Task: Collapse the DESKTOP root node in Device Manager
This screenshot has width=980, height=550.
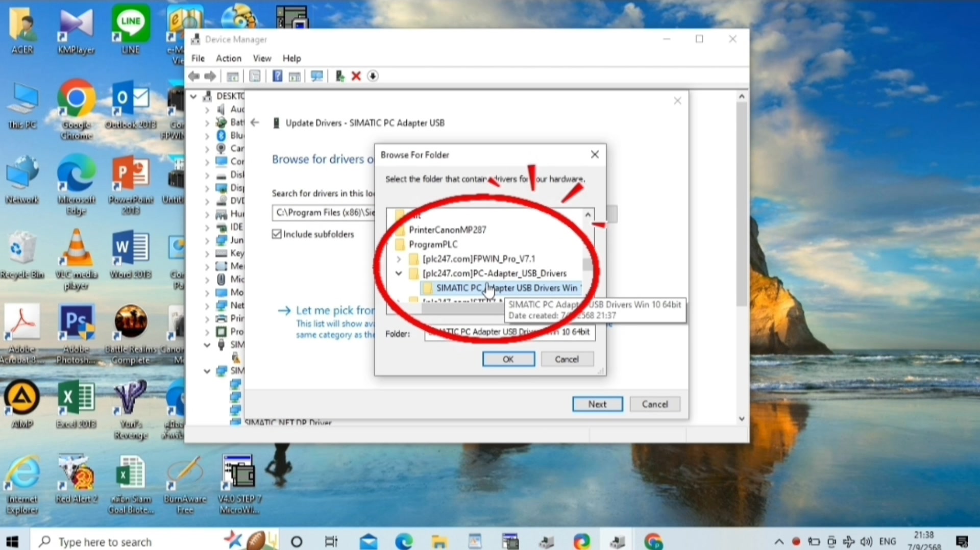Action: [x=193, y=96]
